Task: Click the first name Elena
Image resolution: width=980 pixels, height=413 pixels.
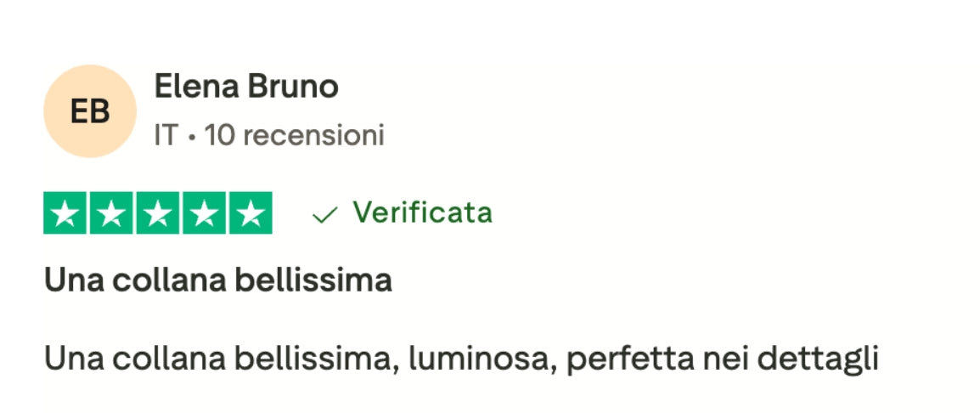Action: (x=196, y=87)
